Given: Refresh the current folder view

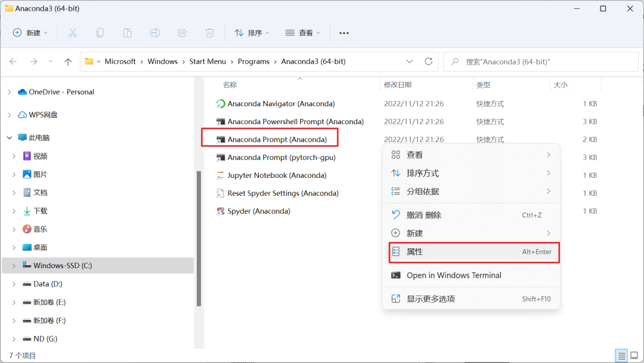Looking at the screenshot, I should [428, 61].
